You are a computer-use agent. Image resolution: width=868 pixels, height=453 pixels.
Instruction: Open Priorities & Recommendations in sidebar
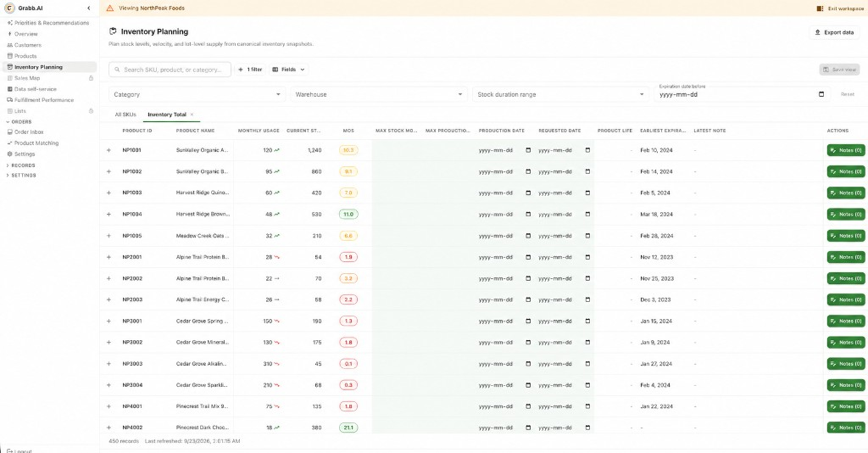[48, 23]
